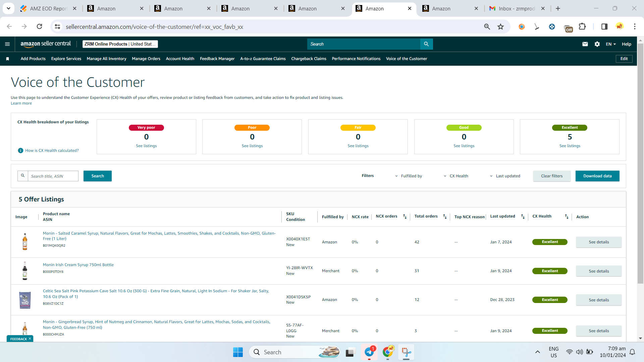Sort by the Last updated column arrows
644x362 pixels.
click(523, 217)
